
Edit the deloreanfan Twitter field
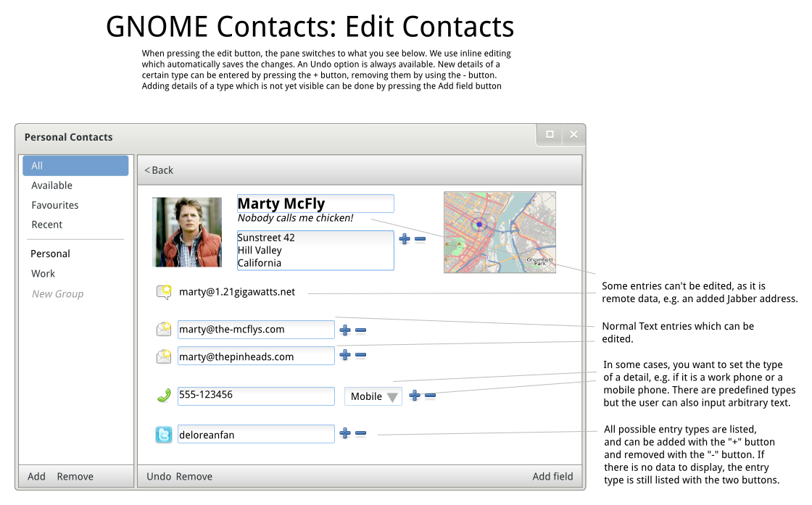[256, 434]
